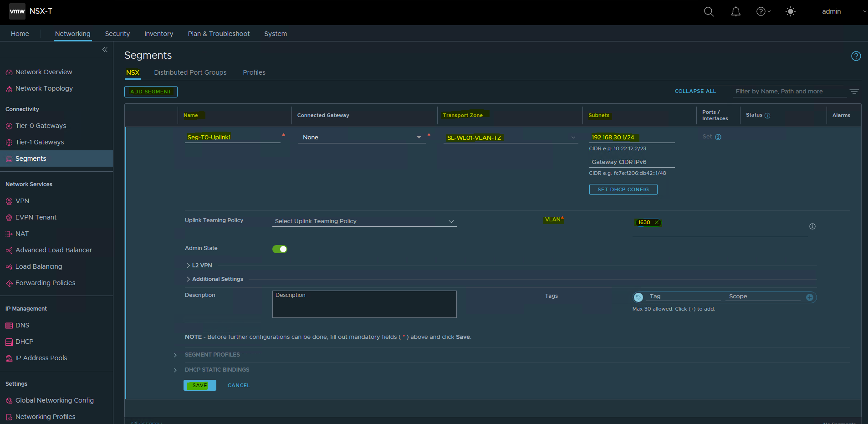Image resolution: width=868 pixels, height=424 pixels.
Task: Click the tag label icon
Action: point(638,297)
